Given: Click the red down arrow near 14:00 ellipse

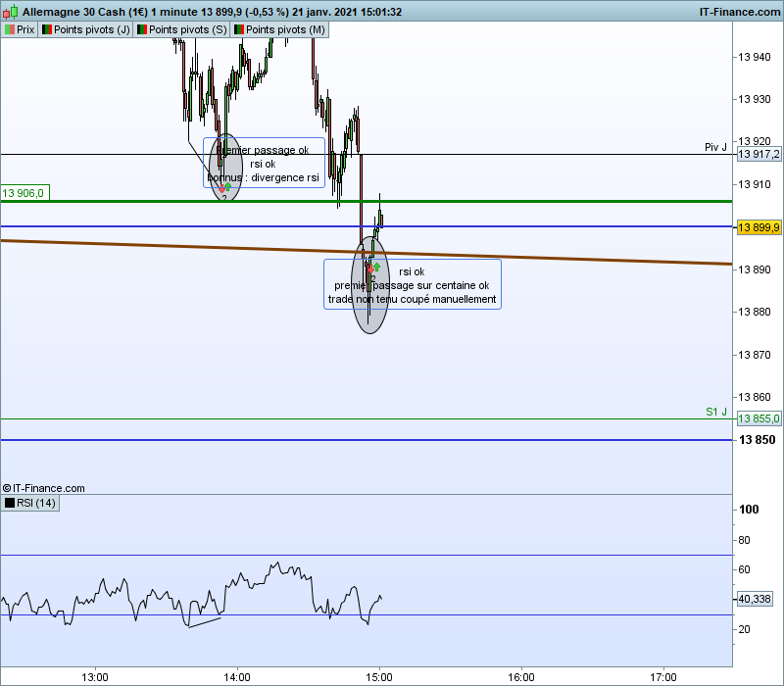Looking at the screenshot, I should [x=222, y=189].
